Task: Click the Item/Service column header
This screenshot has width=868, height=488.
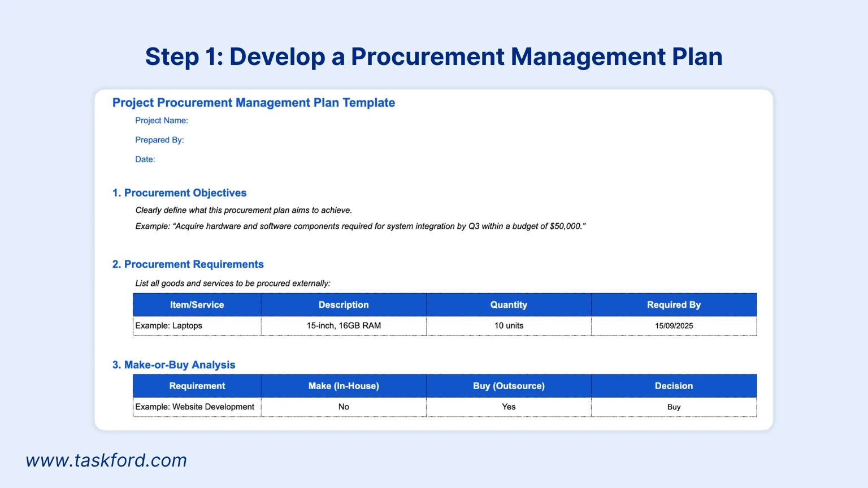Action: (197, 304)
